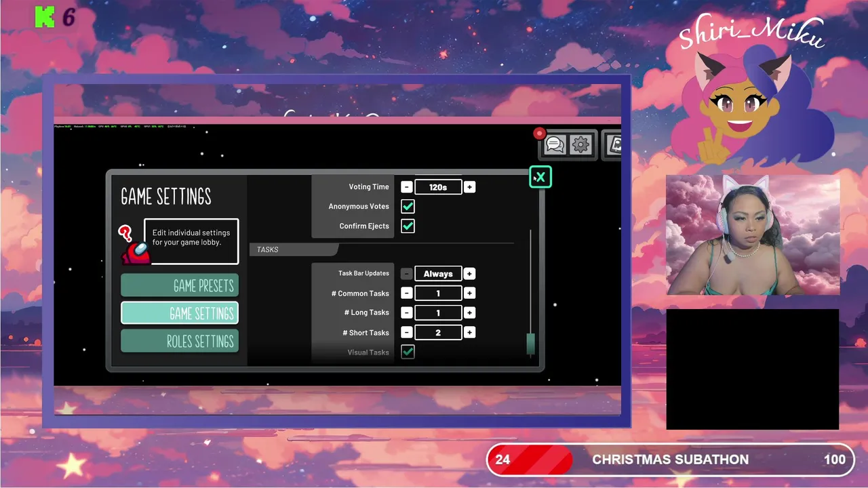Click the 120s Voting Time value
The height and width of the screenshot is (488, 868).
pos(438,187)
